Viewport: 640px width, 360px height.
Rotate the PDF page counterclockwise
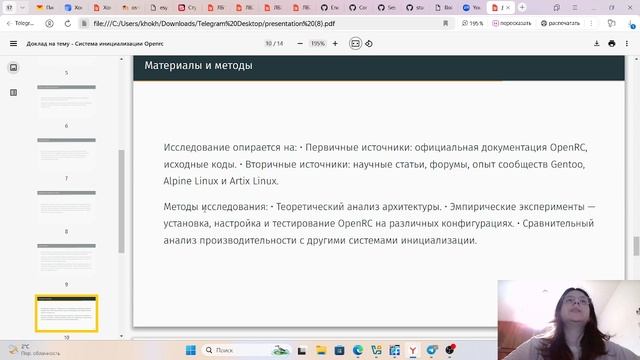(369, 43)
